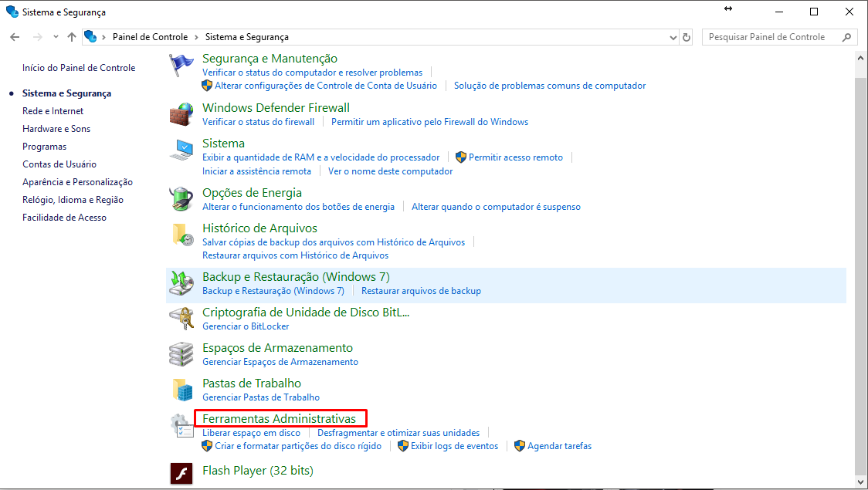Go to Relógio, Idioma e Região
The height and width of the screenshot is (490, 868).
[73, 200]
